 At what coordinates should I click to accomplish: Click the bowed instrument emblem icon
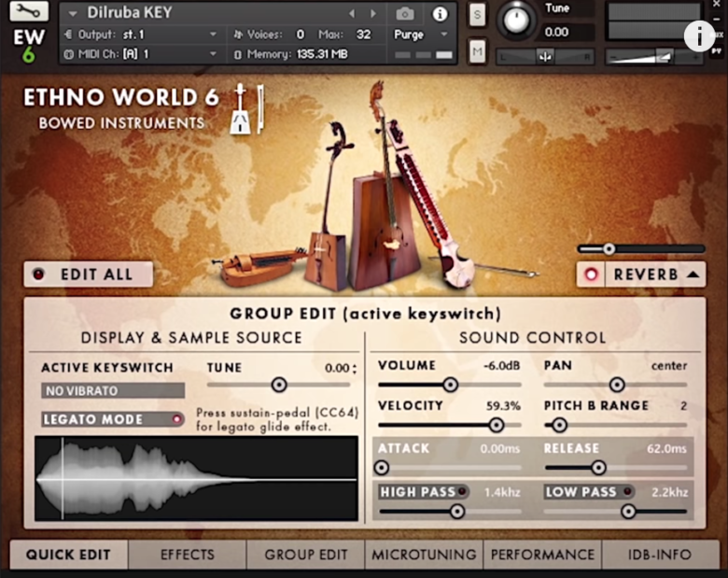[x=247, y=109]
